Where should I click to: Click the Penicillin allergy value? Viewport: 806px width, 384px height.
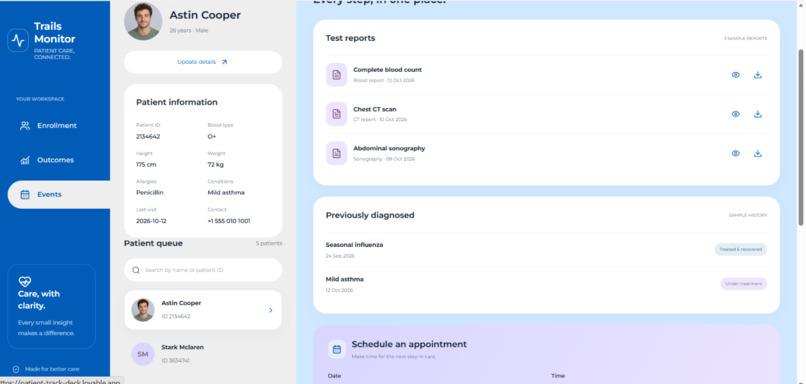150,193
